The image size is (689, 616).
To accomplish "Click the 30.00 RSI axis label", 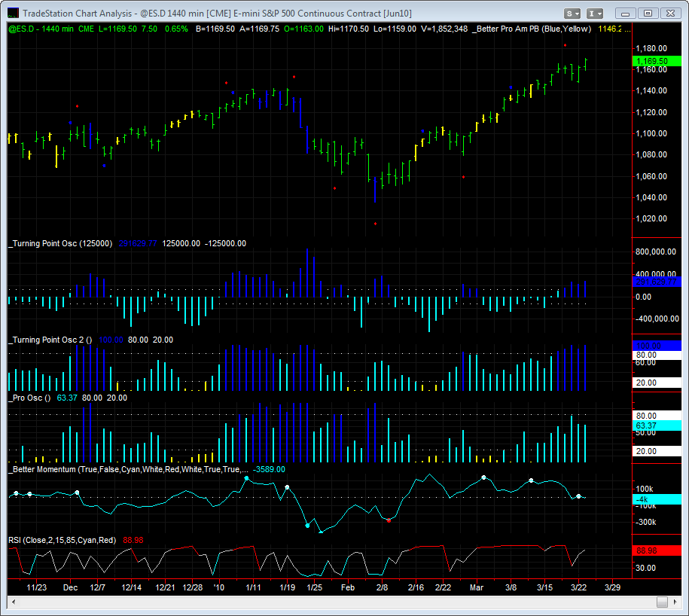I will click(x=646, y=568).
